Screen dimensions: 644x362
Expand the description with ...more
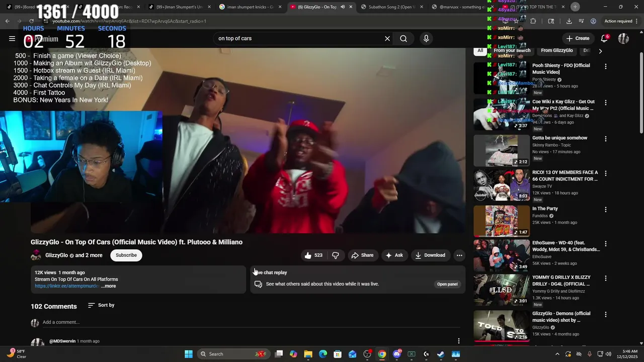click(109, 286)
